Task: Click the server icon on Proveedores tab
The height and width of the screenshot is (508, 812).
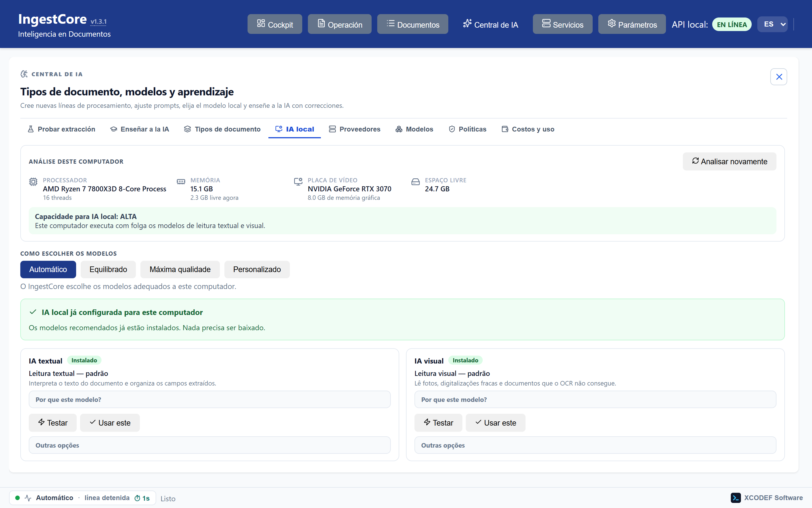Action: click(332, 129)
